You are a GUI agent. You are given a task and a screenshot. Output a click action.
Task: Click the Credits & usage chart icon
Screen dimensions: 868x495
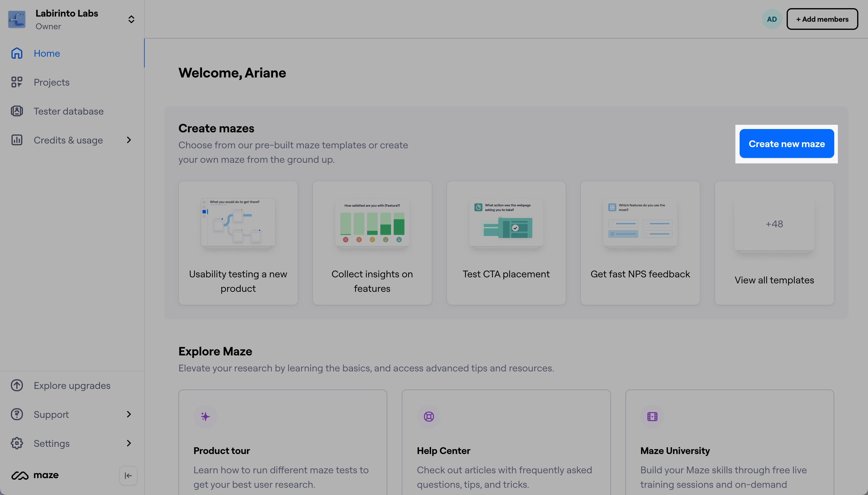pos(17,140)
